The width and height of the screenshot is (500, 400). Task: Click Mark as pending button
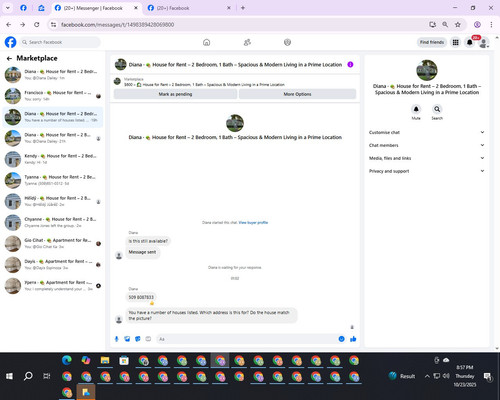[x=175, y=94]
